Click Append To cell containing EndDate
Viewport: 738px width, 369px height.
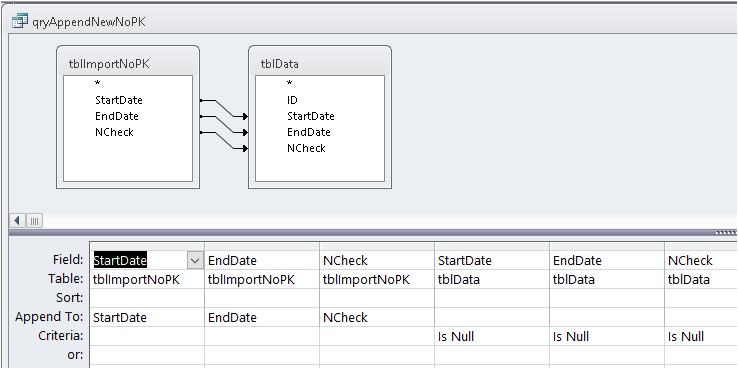[262, 317]
